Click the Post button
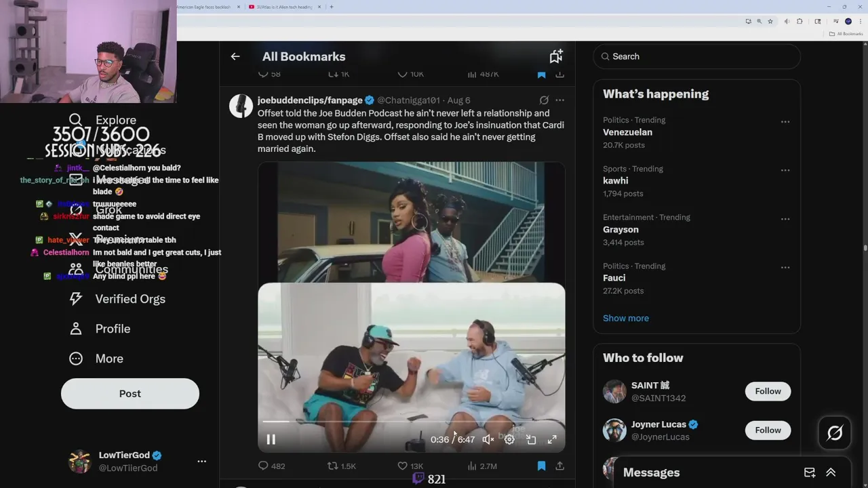868x488 pixels. click(130, 393)
